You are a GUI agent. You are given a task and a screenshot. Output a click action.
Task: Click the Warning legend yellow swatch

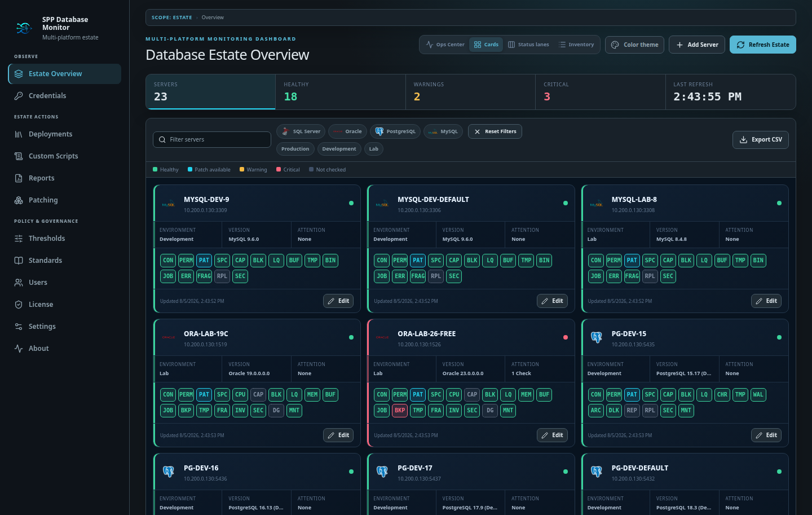tap(242, 169)
